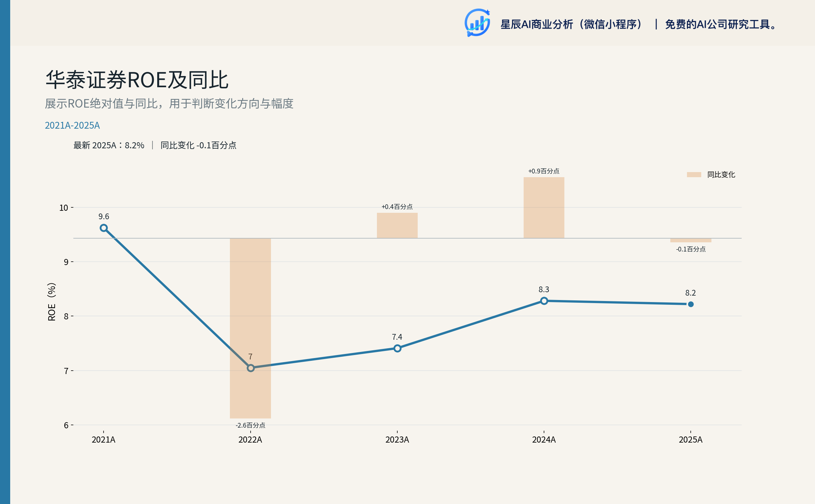The height and width of the screenshot is (504, 815).
Task: Click the y-axis tick label 8
Action: [x=66, y=316]
